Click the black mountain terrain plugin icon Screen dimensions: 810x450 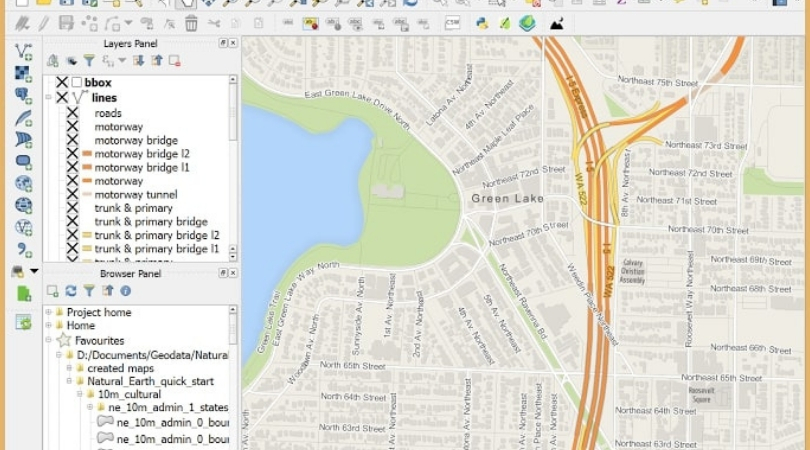[556, 24]
